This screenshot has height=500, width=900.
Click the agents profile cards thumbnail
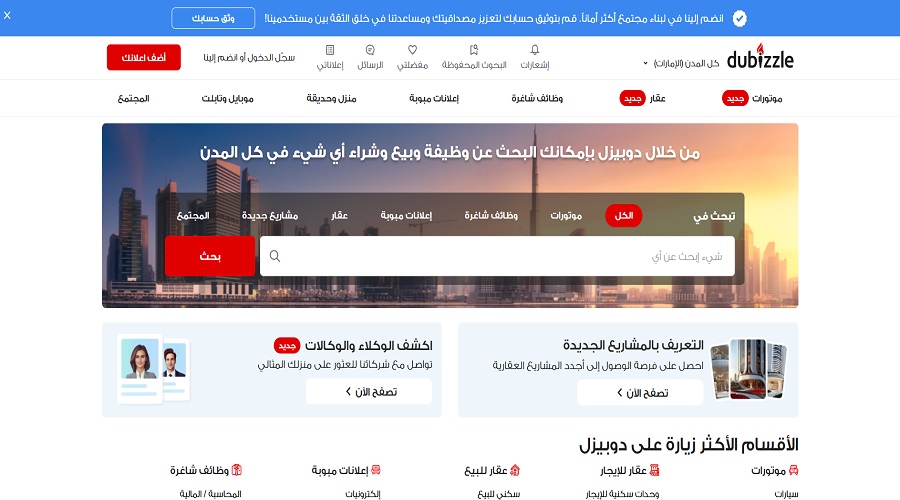[153, 369]
